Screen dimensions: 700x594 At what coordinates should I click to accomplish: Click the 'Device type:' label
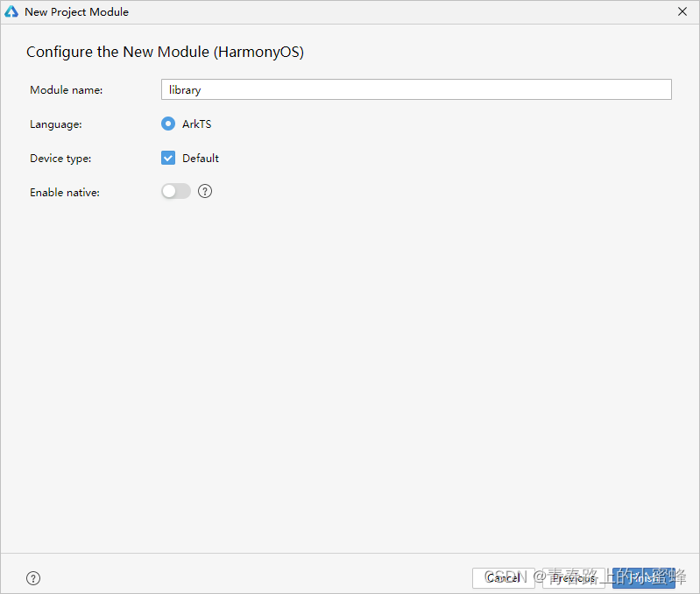(60, 159)
